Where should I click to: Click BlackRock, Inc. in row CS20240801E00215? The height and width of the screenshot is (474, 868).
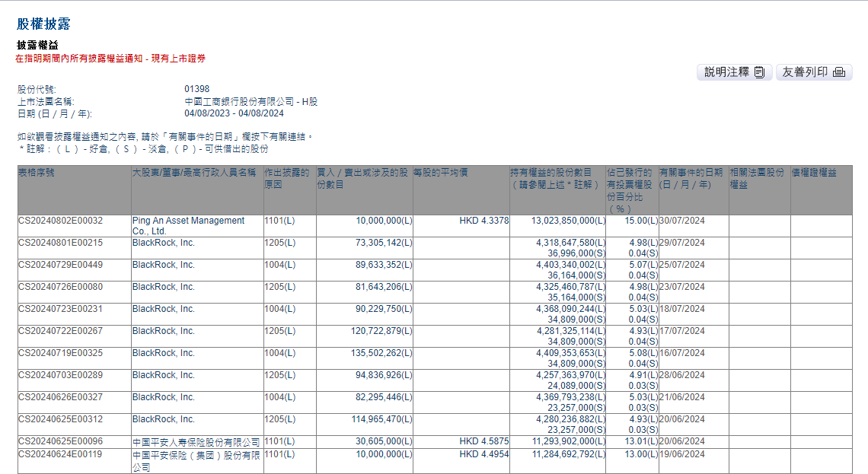point(163,243)
